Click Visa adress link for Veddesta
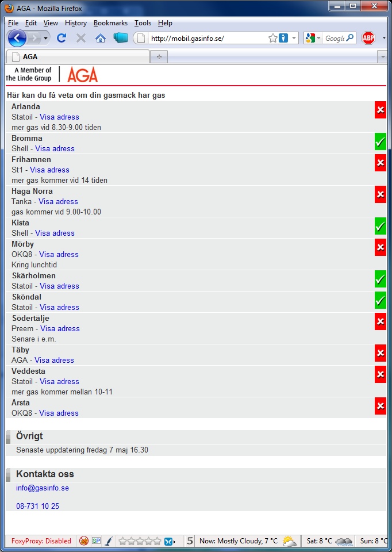Image resolution: width=392 pixels, height=552 pixels. pyautogui.click(x=59, y=381)
